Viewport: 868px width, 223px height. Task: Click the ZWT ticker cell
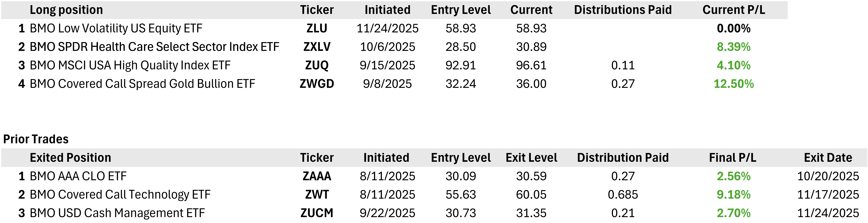pyautogui.click(x=317, y=195)
